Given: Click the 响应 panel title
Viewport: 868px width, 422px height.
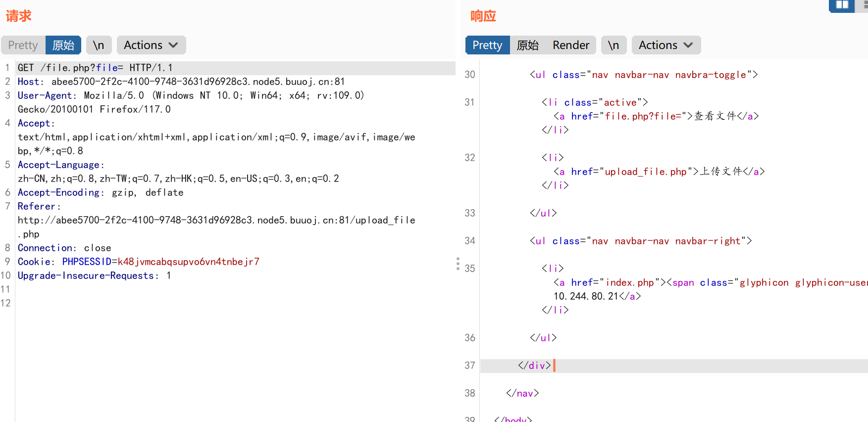Looking at the screenshot, I should [x=483, y=16].
